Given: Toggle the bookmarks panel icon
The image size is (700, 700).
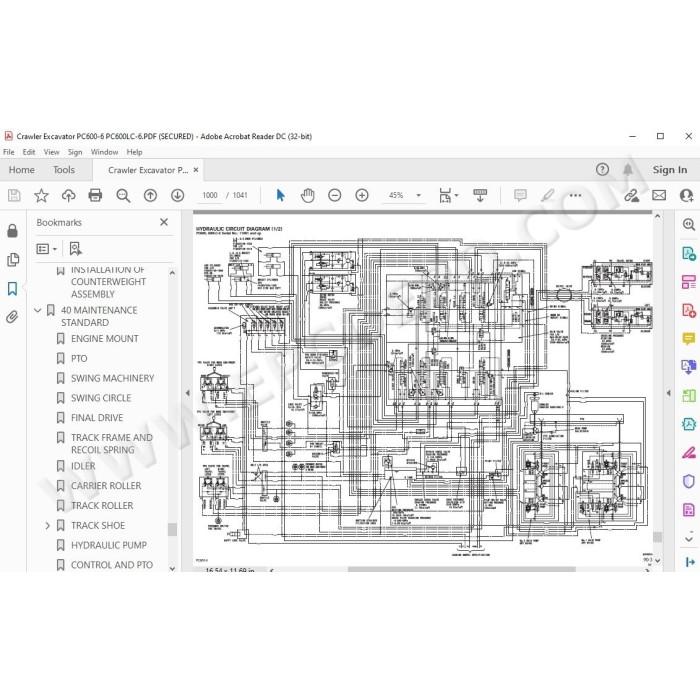Looking at the screenshot, I should point(12,288).
